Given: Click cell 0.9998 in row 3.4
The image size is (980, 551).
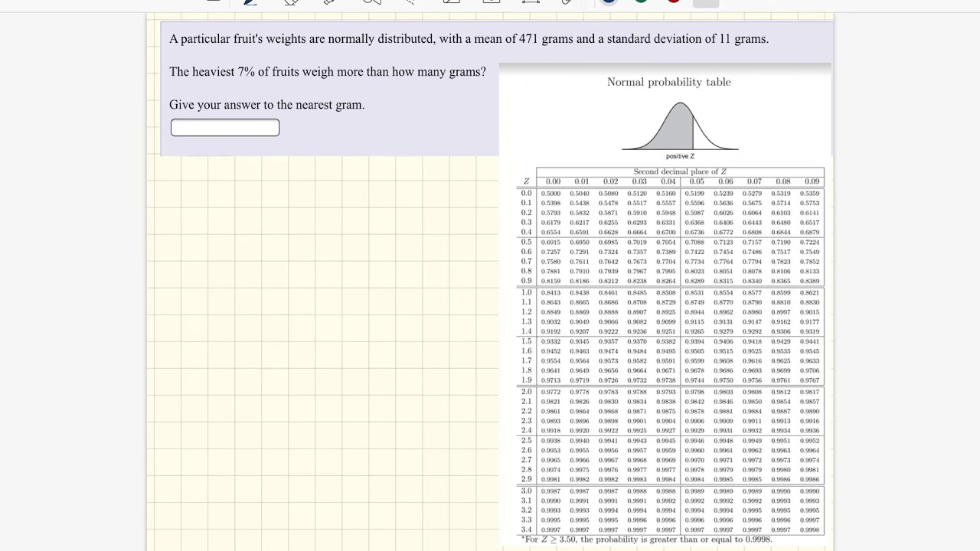Looking at the screenshot, I should tap(810, 530).
